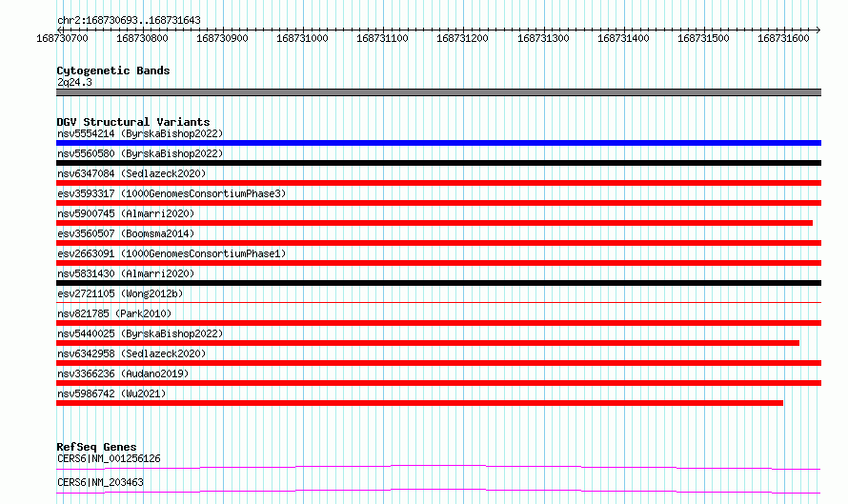This screenshot has height=504, width=848.
Task: Select nsv5554214 (ByrskaBishop2022) label
Action: pyautogui.click(x=140, y=133)
